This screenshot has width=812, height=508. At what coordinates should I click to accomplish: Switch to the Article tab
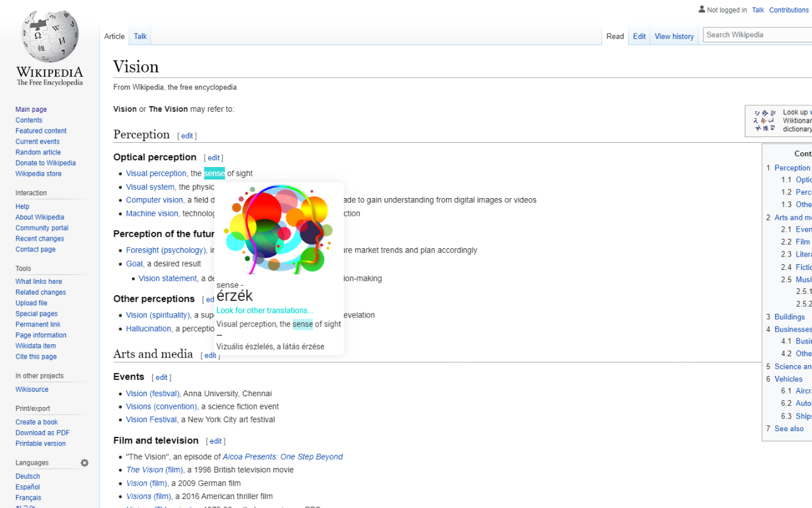click(114, 36)
